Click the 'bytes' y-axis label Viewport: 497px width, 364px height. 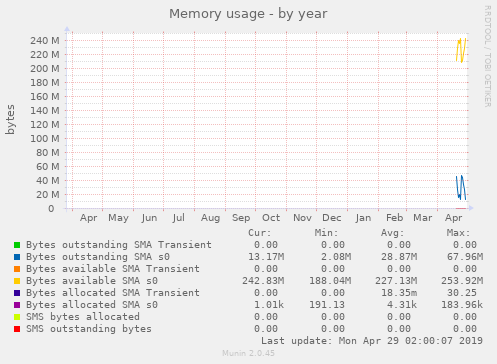[x=10, y=119]
